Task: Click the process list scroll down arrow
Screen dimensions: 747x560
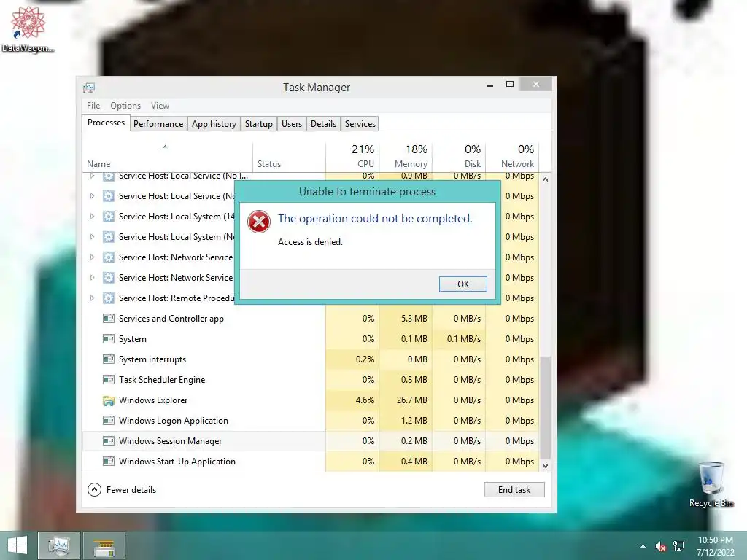Action: [x=546, y=466]
